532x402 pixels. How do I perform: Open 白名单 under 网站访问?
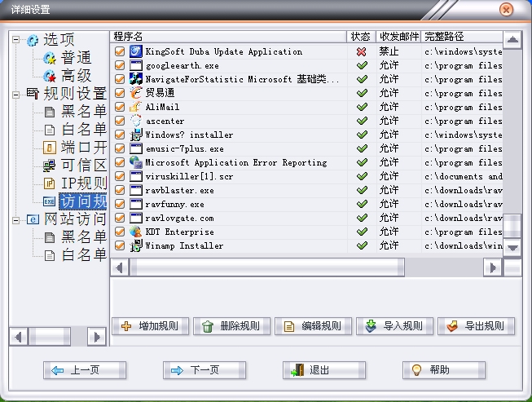[x=83, y=255]
